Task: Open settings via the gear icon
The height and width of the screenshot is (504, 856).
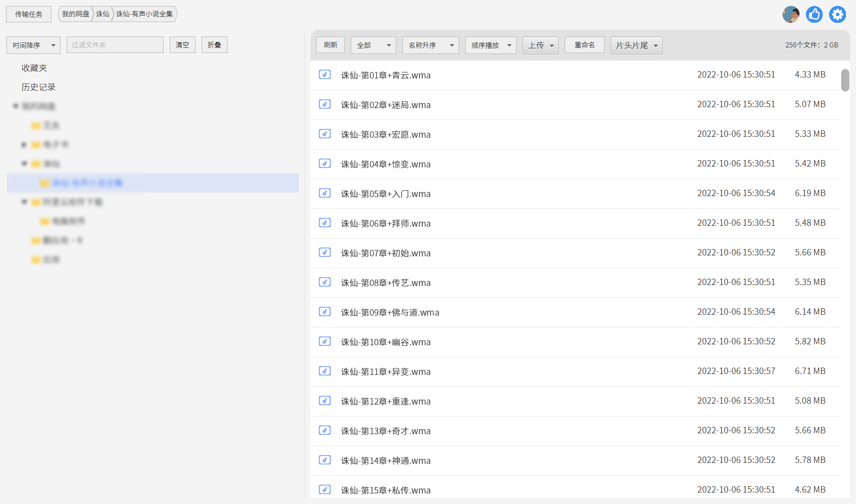Action: click(837, 15)
